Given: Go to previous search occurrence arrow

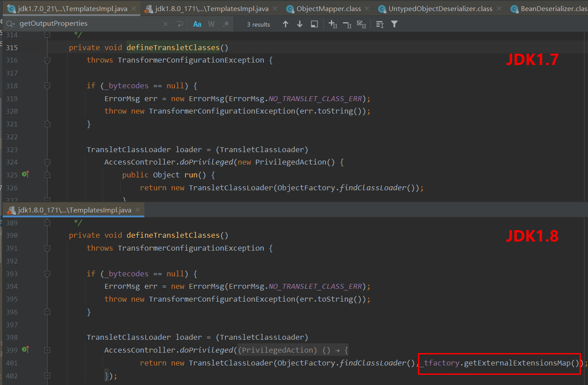Looking at the screenshot, I should 286,24.
